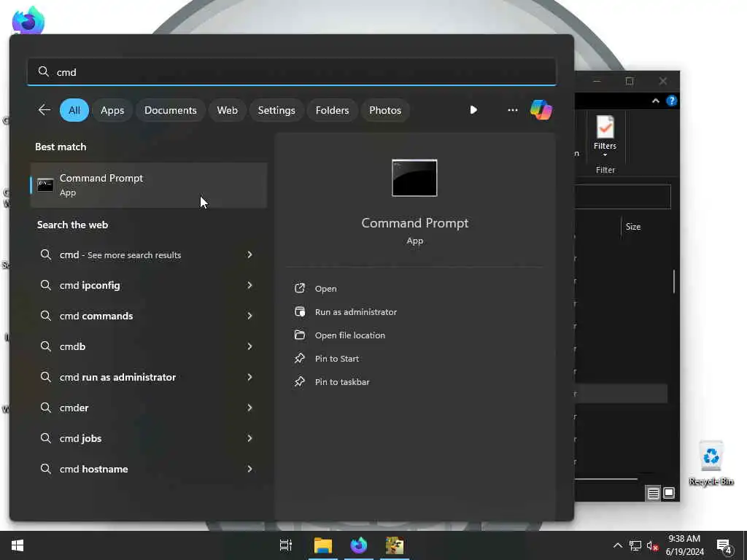Switch to the Web filter tab

pos(228,110)
